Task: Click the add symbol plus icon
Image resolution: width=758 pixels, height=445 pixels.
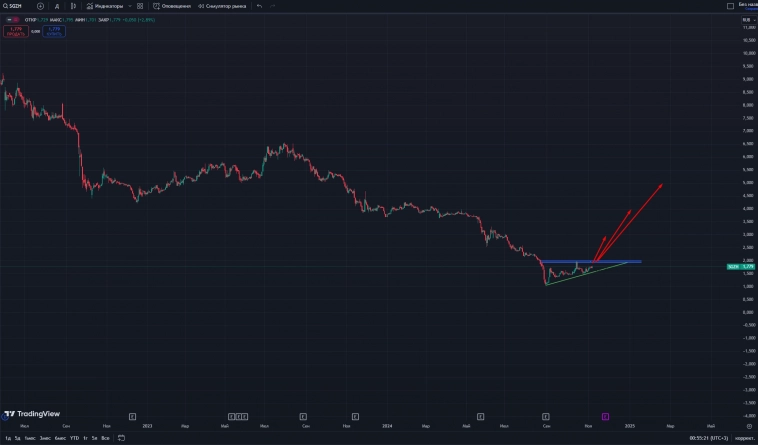Action: click(41, 5)
